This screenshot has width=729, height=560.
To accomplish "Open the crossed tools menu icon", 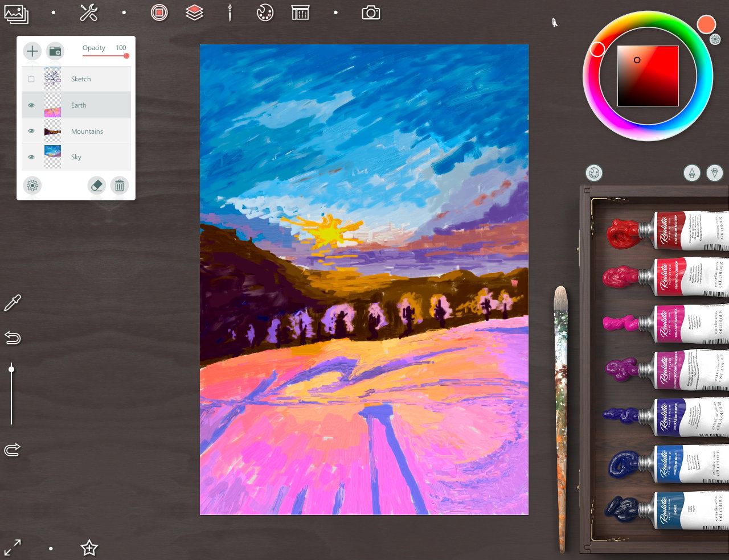I will coord(89,13).
